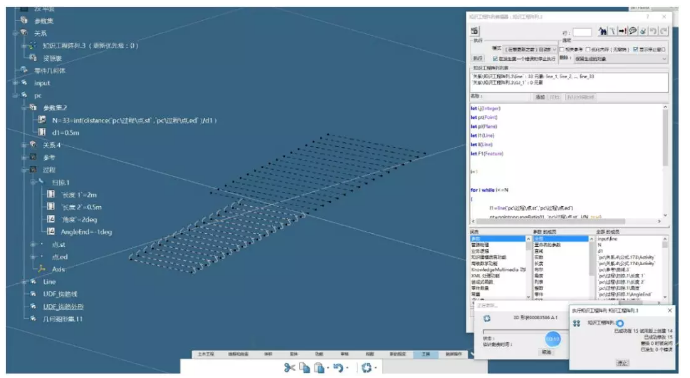Image resolution: width=690 pixels, height=378 pixels.
Task: Click the script editor's horizontal scrollbar
Action: [x=566, y=221]
